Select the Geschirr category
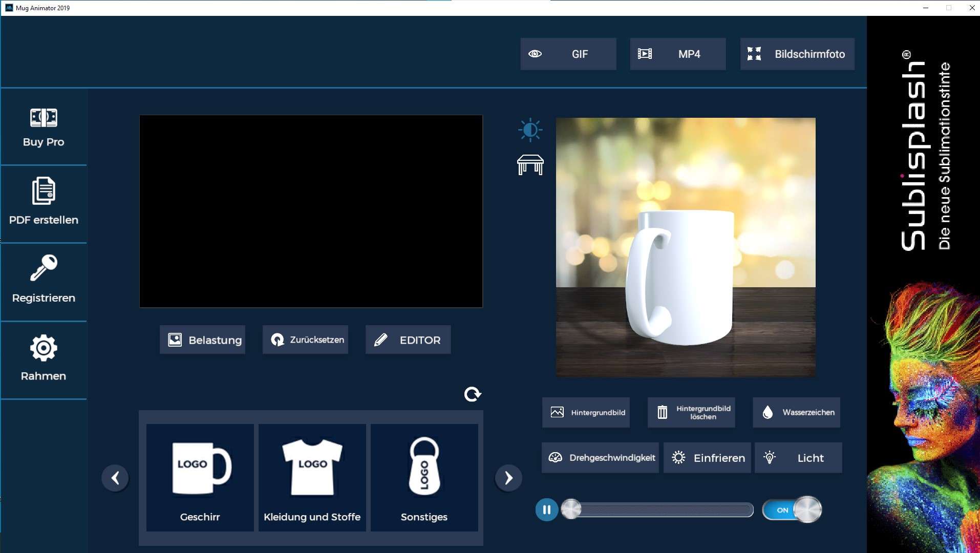This screenshot has height=553, width=980. [200, 477]
